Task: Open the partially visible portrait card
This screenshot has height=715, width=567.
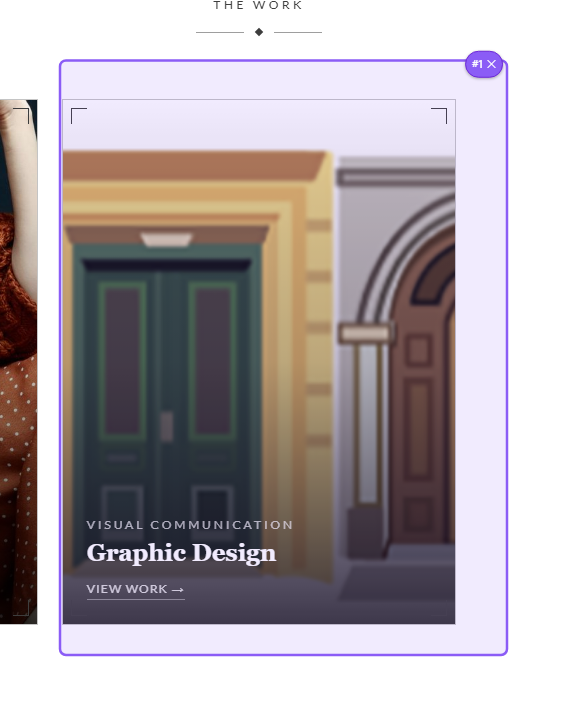Action: click(x=18, y=361)
